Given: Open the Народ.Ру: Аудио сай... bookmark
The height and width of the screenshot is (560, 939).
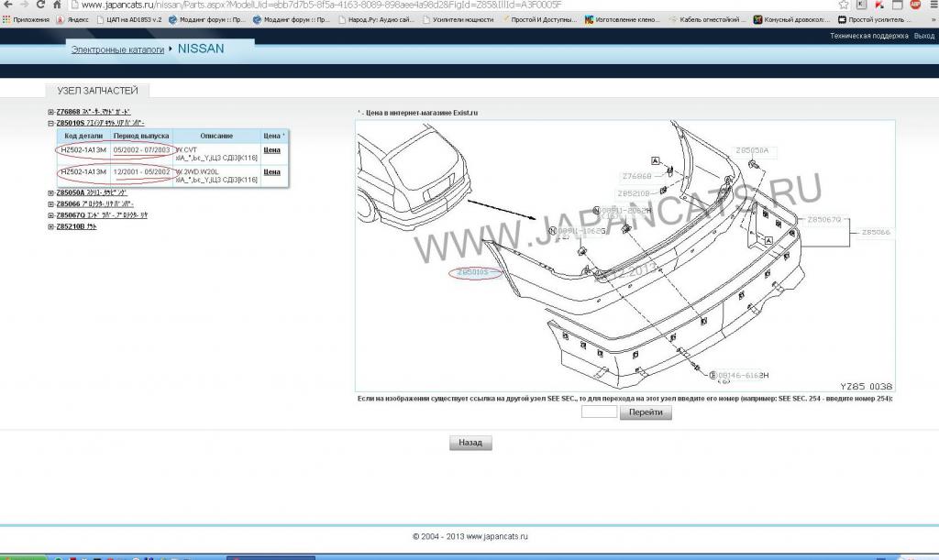Looking at the screenshot, I should [x=376, y=20].
